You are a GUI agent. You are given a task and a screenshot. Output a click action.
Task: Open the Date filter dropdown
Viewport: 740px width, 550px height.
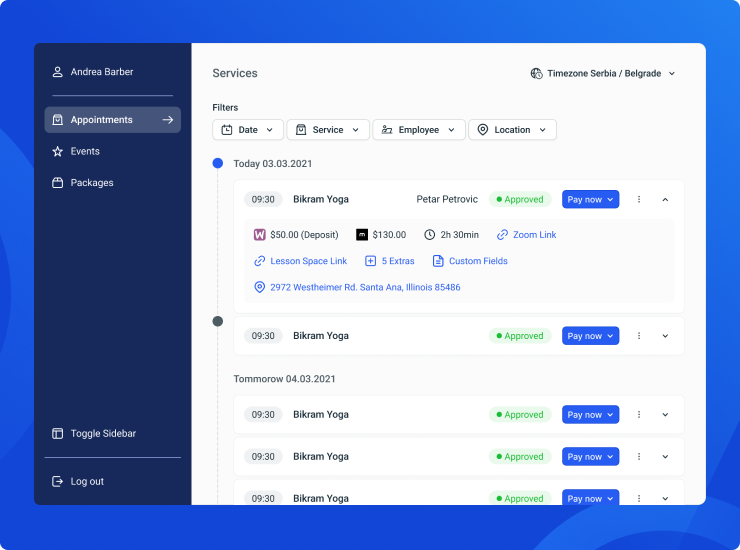pyautogui.click(x=247, y=130)
